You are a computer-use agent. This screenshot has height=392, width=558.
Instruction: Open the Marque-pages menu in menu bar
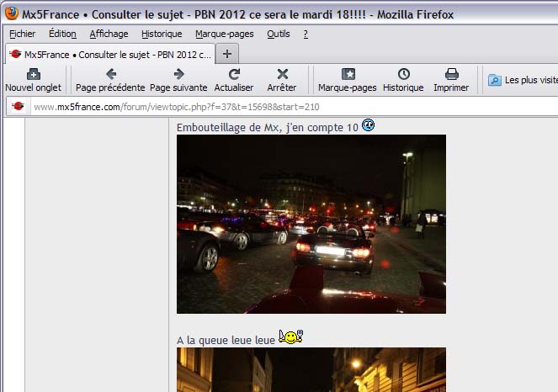pyautogui.click(x=225, y=34)
